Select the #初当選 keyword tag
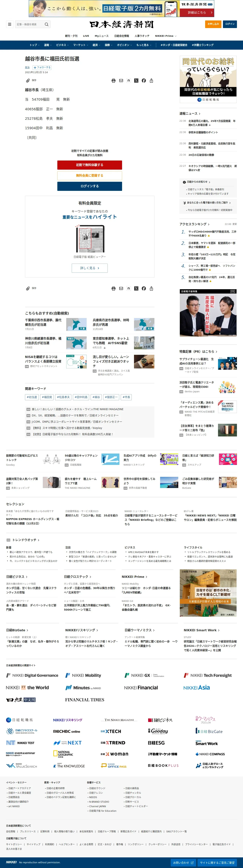 (32, 397)
